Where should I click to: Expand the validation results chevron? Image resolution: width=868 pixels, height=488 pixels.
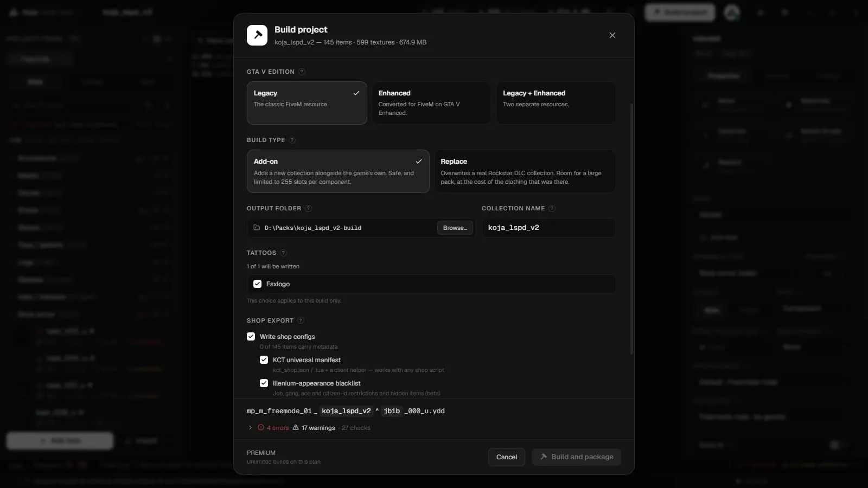click(x=250, y=428)
